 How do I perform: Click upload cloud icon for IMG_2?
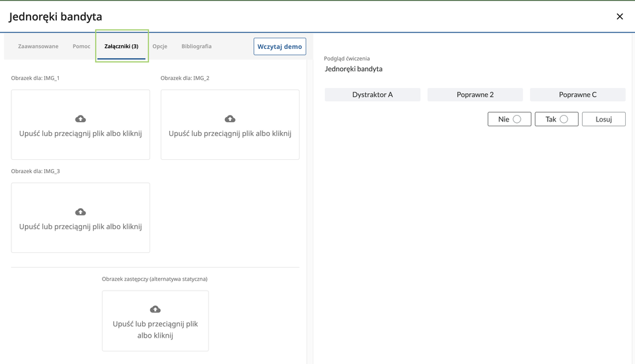230,119
